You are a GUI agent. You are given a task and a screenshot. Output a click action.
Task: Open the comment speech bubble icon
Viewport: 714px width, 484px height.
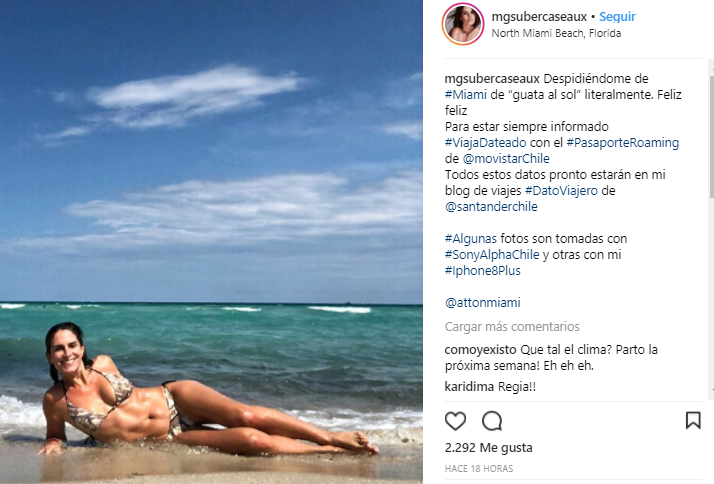point(492,421)
